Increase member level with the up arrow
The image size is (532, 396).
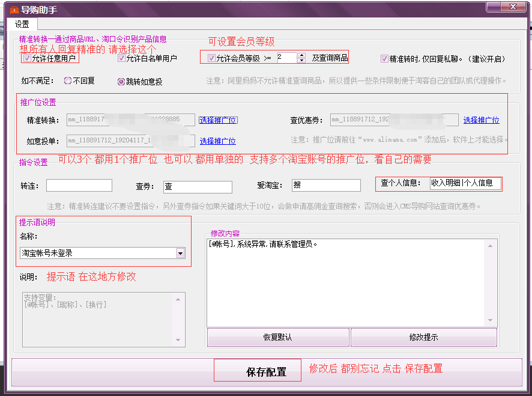click(x=301, y=55)
